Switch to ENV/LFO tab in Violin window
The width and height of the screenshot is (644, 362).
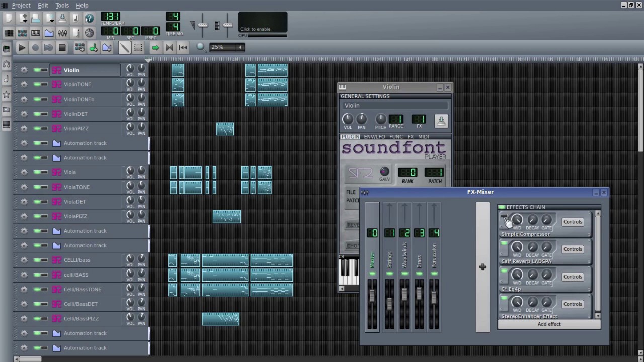374,137
